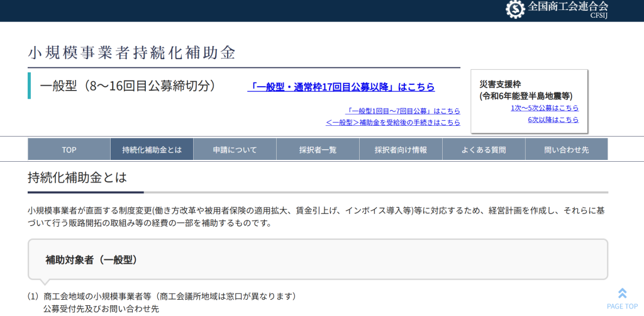Click the PAGE TOP text label

(622, 307)
